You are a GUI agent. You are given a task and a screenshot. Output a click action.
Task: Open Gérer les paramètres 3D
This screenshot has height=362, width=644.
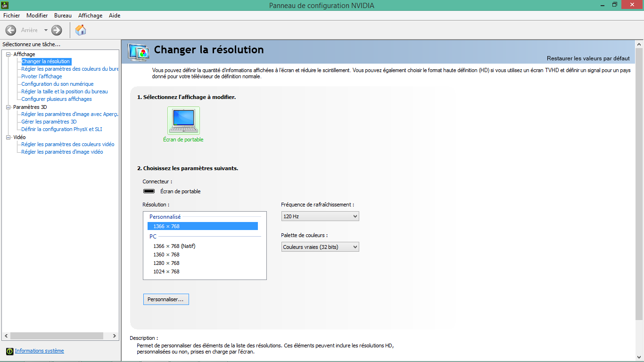click(x=49, y=122)
